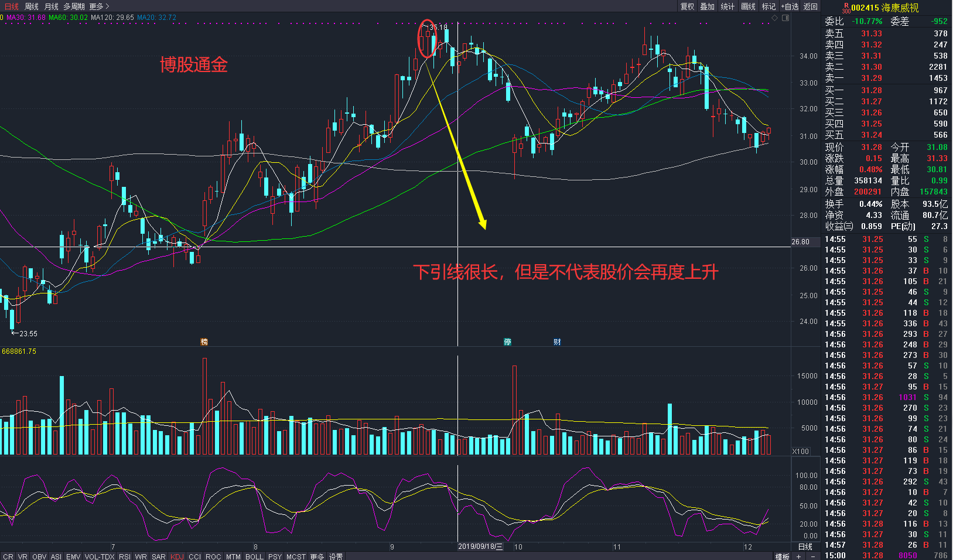Open the 日线 period selector at bottom right

pyautogui.click(x=805, y=547)
